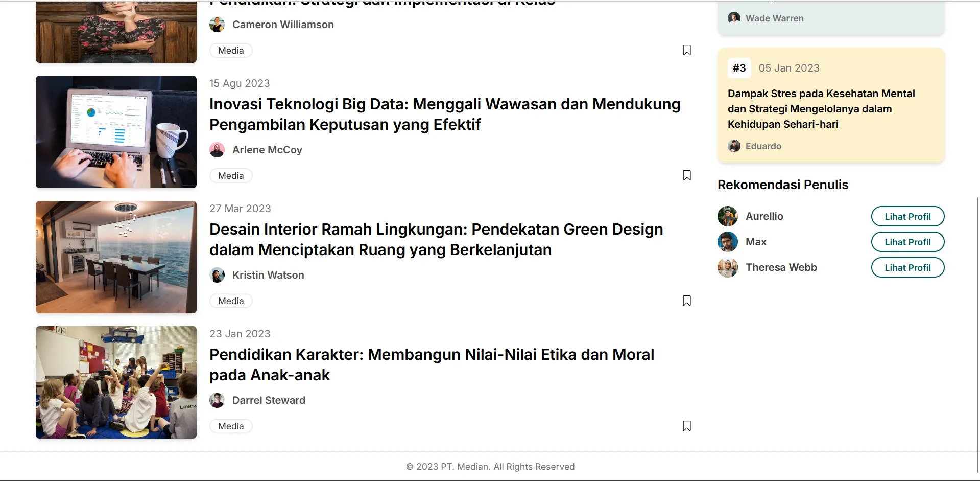
Task: Click Wade Warren's avatar
Action: pos(734,17)
